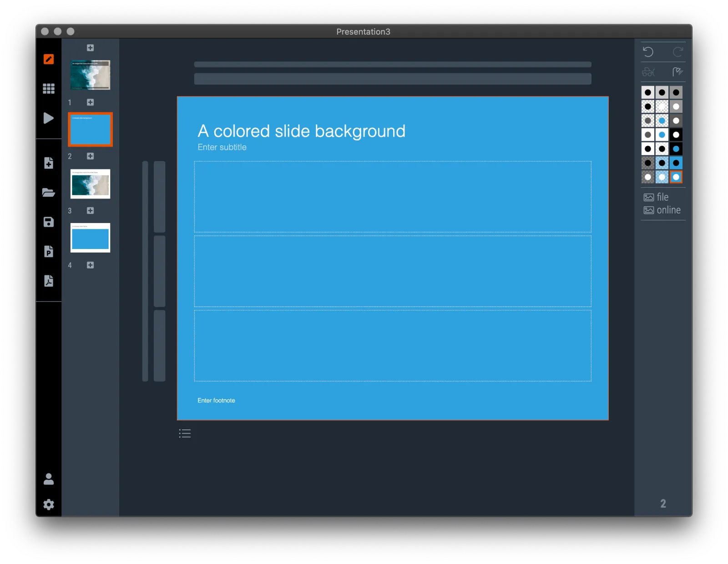Select slide 3 white-framed ocean thumbnail

click(x=90, y=184)
